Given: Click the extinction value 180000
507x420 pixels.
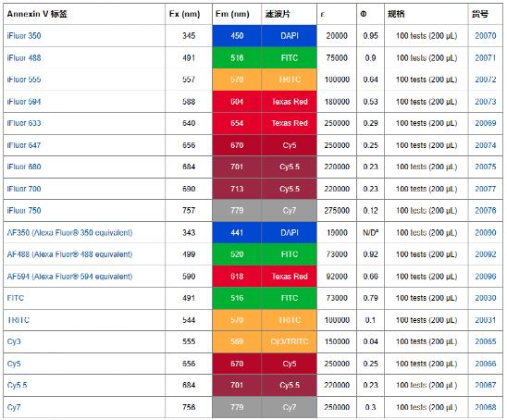Looking at the screenshot, I should pyautogui.click(x=337, y=102).
